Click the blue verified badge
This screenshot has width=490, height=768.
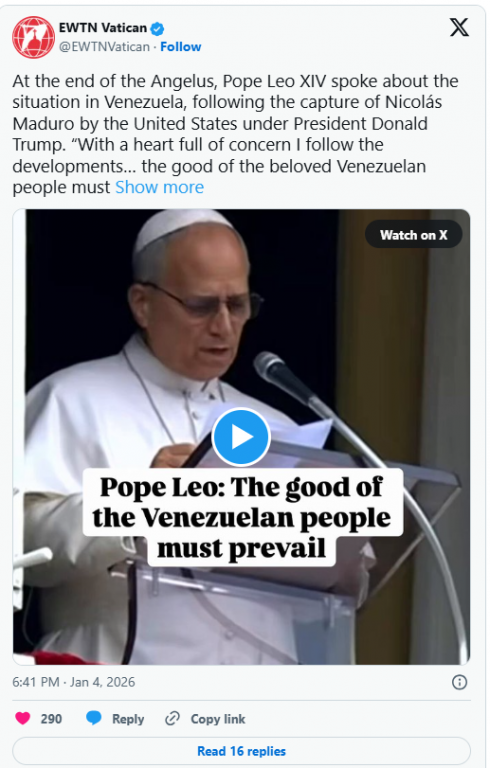coord(157,29)
